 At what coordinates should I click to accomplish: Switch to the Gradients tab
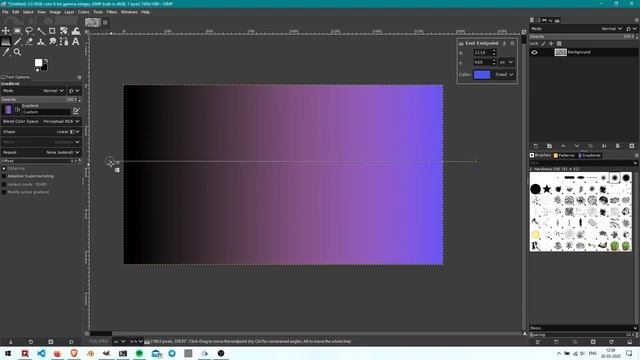pyautogui.click(x=590, y=156)
